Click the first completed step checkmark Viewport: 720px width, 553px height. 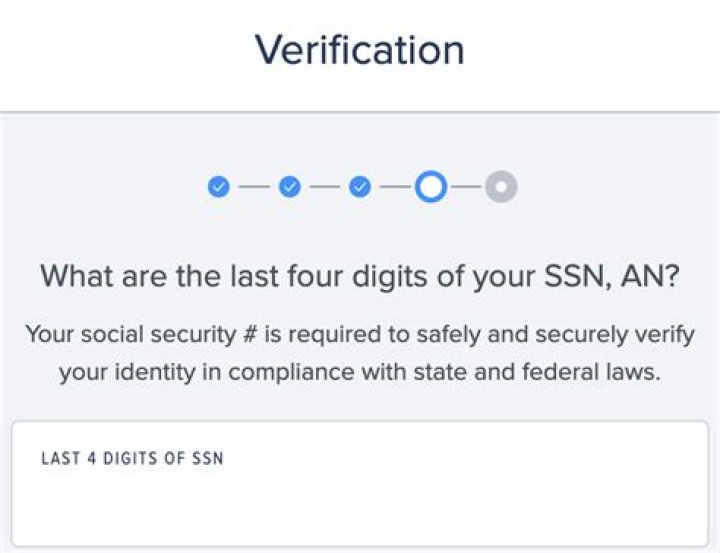[218, 186]
